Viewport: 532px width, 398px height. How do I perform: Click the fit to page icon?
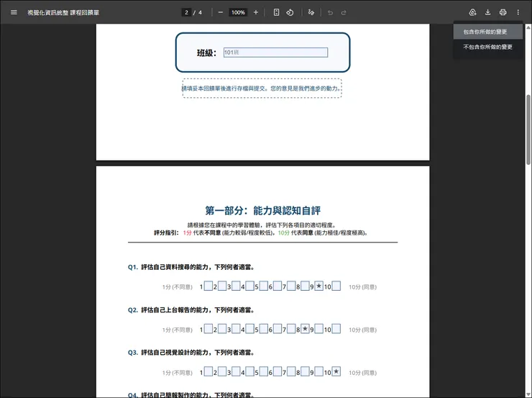tap(277, 12)
